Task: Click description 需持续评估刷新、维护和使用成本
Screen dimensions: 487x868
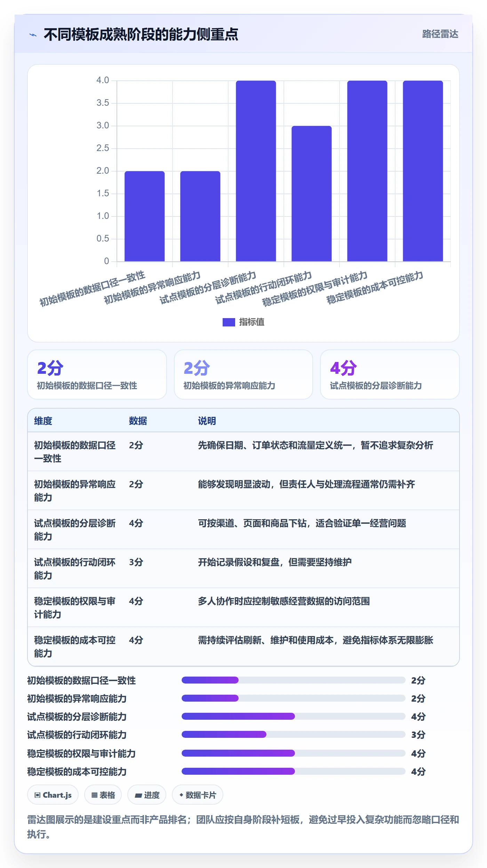Action: tap(316, 640)
